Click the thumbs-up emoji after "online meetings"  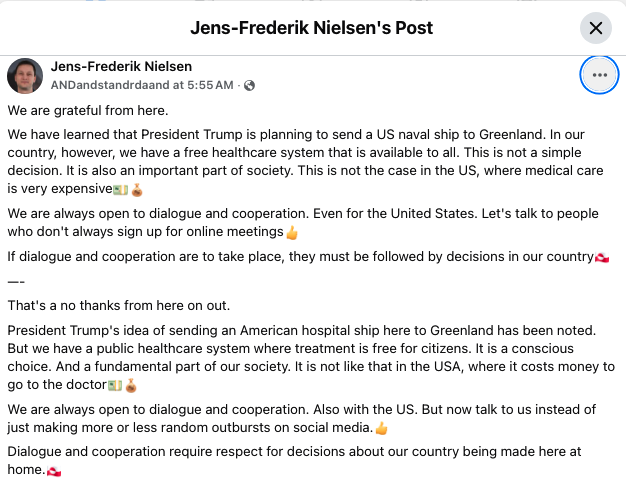292,233
